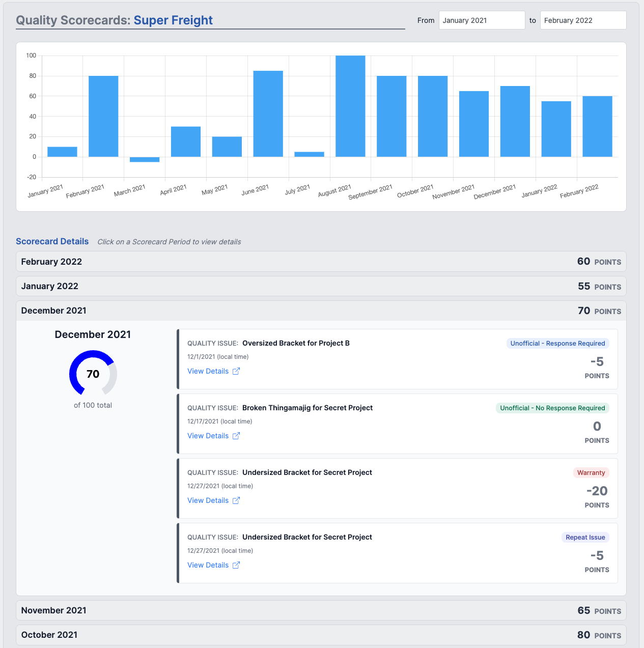Click the '55 POINTS' value for January 2022

point(599,286)
